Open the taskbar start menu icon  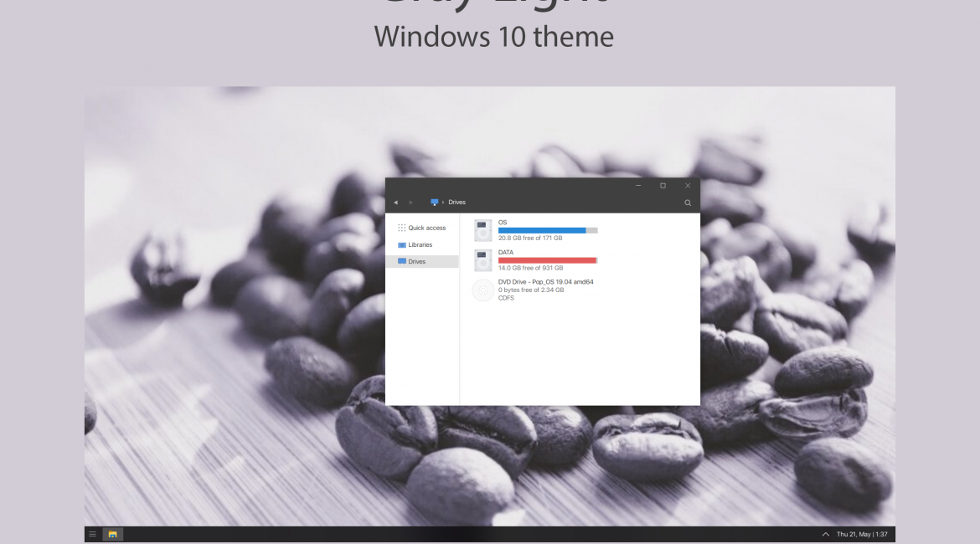[92, 534]
